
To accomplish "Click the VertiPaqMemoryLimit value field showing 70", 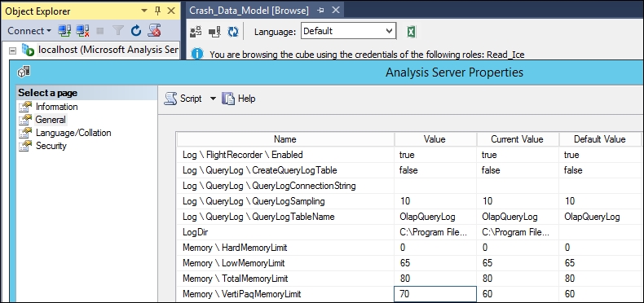I will [x=435, y=294].
